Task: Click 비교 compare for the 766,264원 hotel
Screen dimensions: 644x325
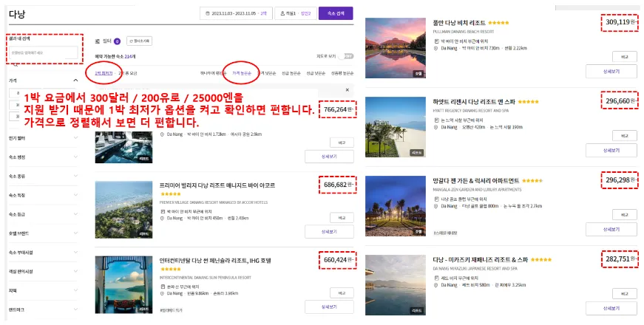Action: tap(342, 143)
